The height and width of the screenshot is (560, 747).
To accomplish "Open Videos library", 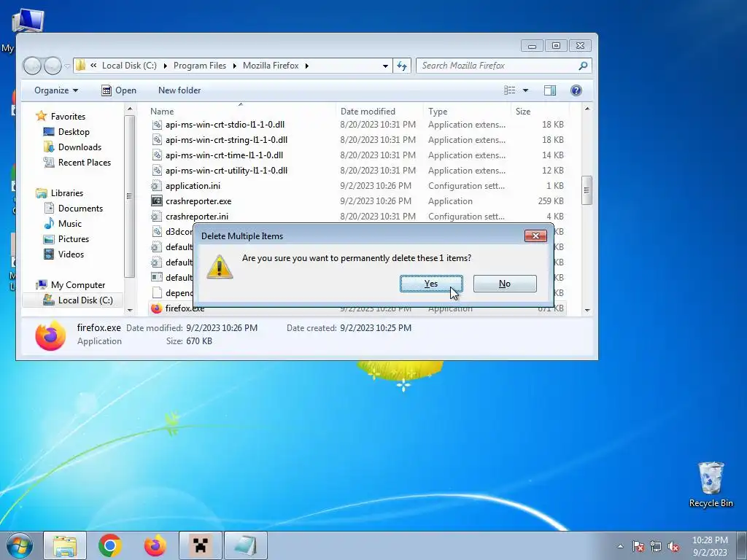I will click(x=71, y=254).
